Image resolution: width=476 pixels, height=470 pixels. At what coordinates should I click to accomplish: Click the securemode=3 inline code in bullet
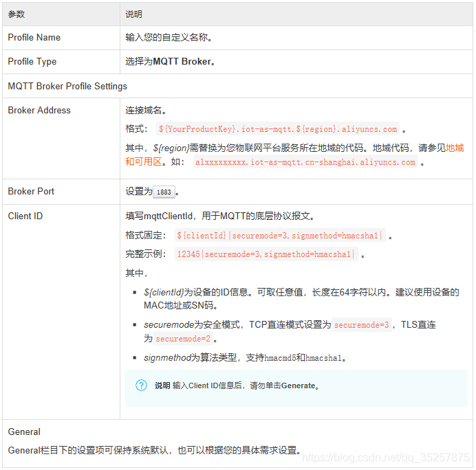point(361,325)
